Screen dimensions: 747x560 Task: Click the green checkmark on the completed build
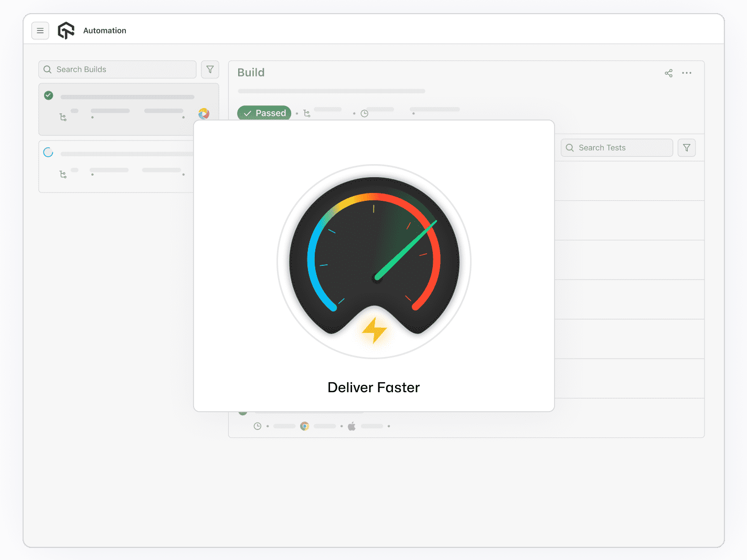[x=48, y=95]
